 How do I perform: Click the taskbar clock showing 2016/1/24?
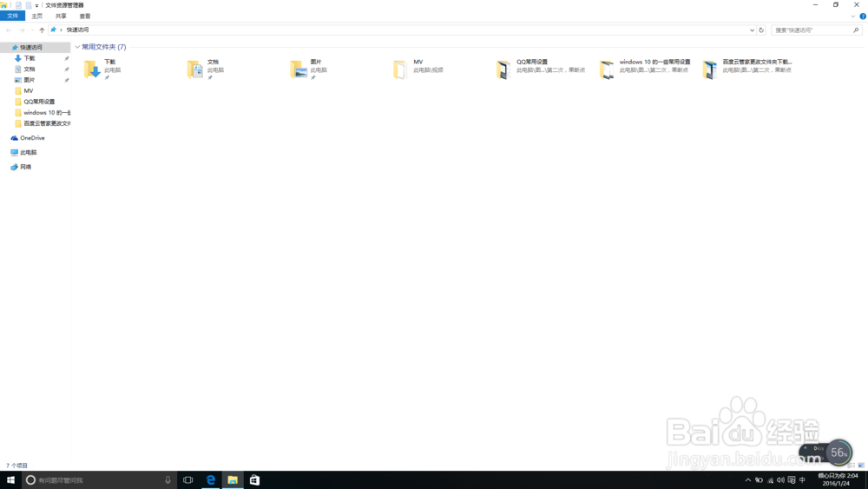click(x=837, y=479)
